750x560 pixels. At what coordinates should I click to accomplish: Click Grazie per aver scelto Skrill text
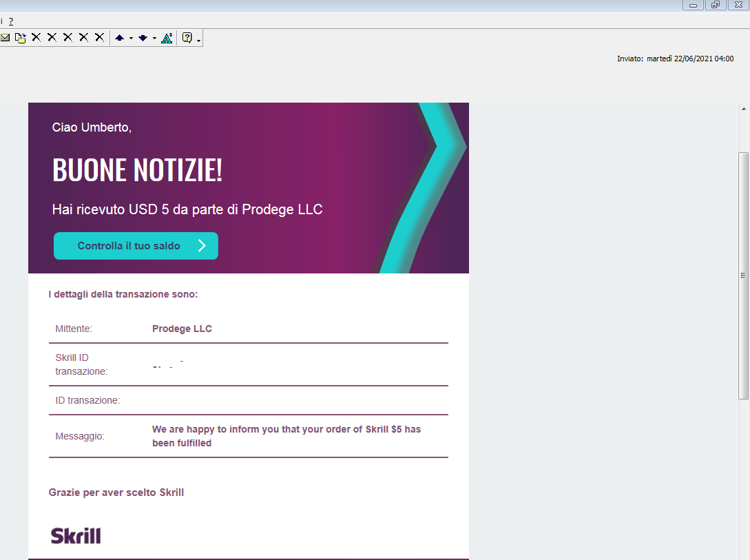[x=116, y=492]
